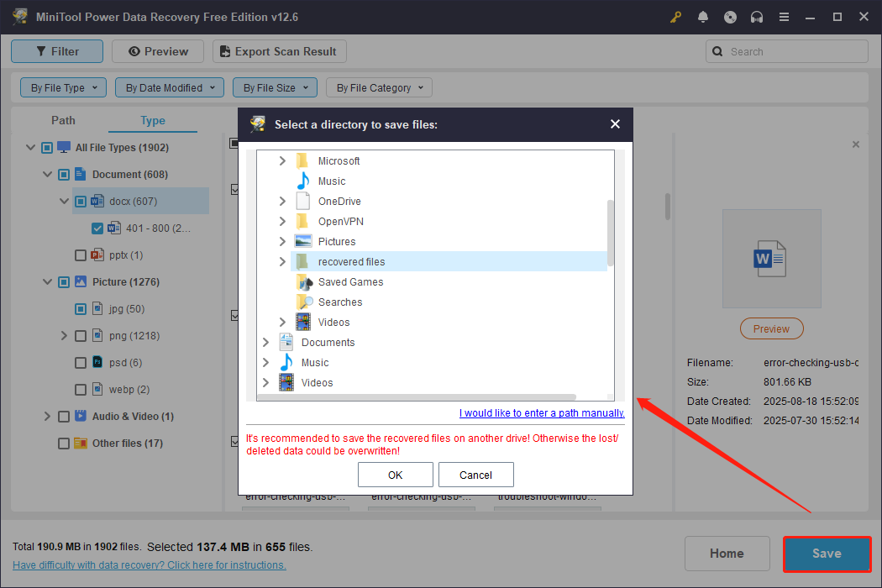The width and height of the screenshot is (882, 588).
Task: Check the pptx (1) checkbox
Action: [81, 255]
